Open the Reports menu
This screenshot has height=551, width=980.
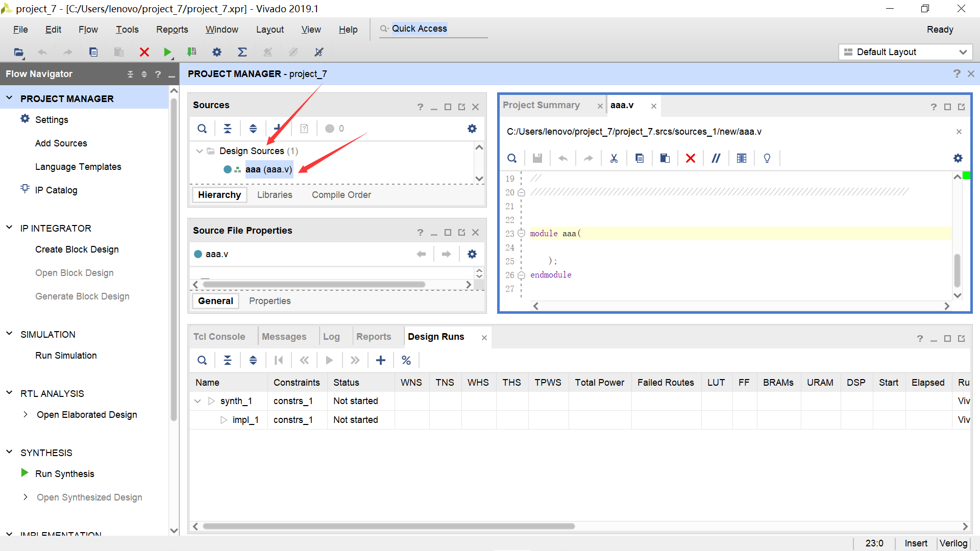pos(172,30)
